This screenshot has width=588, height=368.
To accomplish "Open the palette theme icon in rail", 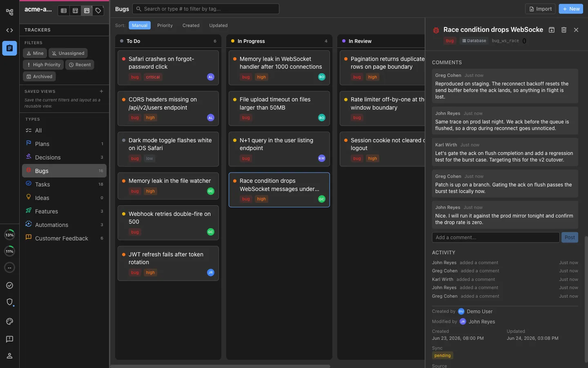I will [x=9, y=321].
